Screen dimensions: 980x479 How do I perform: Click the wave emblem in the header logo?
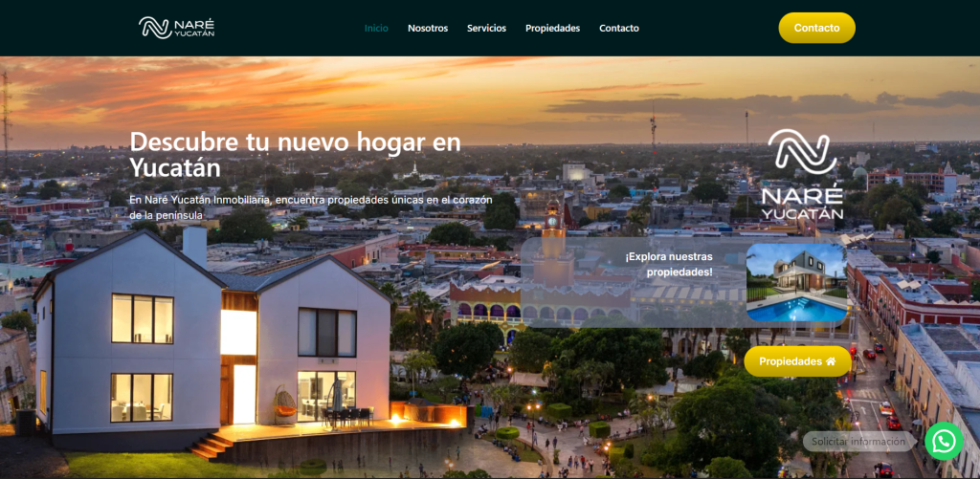[155, 28]
